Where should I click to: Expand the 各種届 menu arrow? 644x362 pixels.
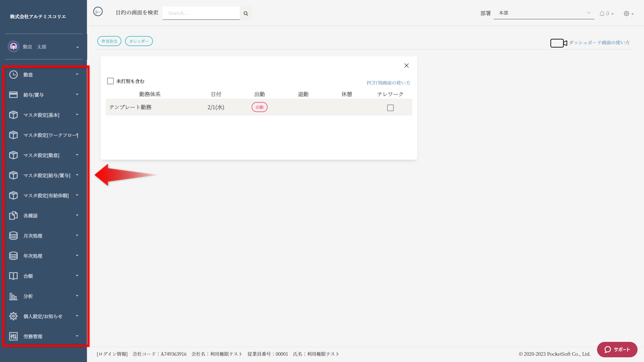[77, 215]
